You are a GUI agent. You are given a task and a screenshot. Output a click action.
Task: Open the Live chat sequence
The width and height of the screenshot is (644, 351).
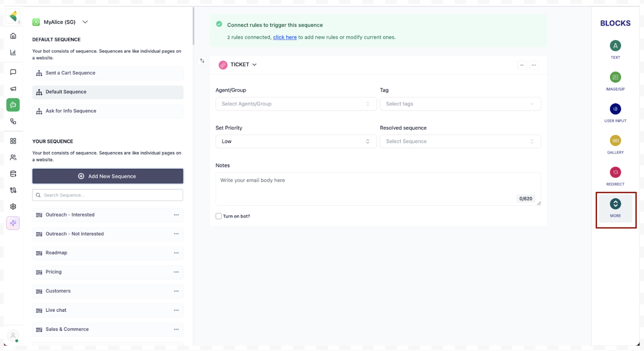[x=108, y=310]
